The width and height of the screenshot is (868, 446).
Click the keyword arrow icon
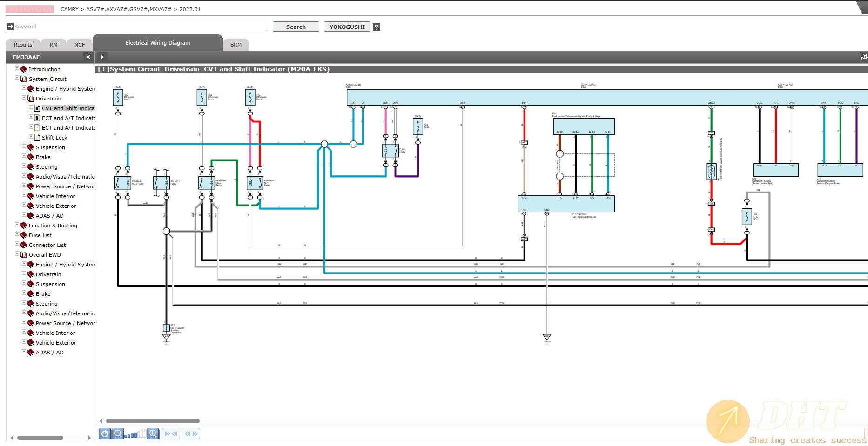(10, 27)
